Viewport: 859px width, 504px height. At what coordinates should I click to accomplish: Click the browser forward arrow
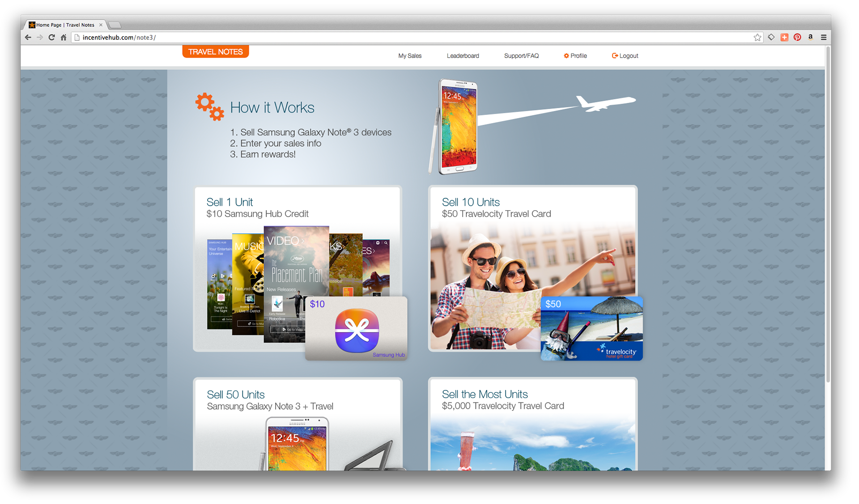coord(40,38)
